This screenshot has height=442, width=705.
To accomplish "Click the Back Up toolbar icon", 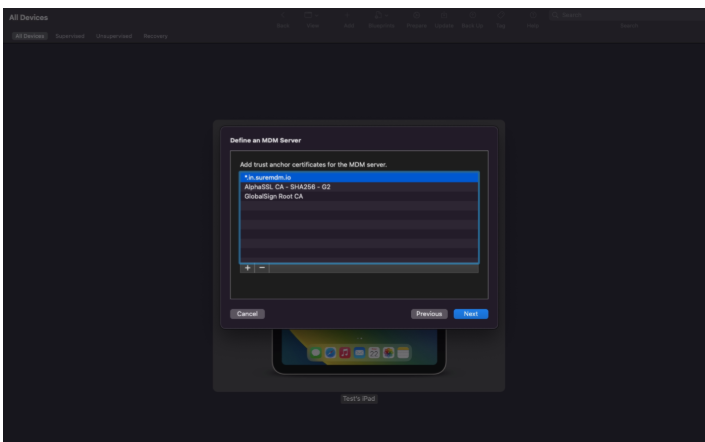I will pyautogui.click(x=472, y=16).
